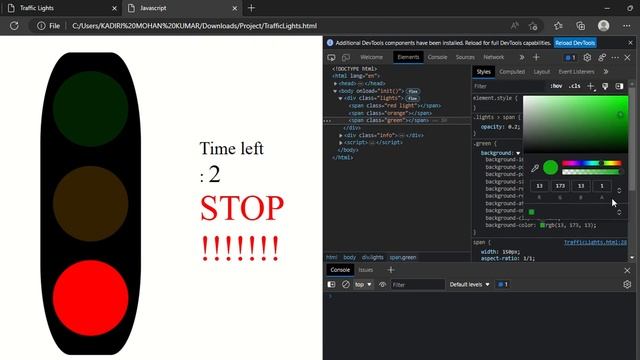Edit the alpha value field showing 1
640x360 pixels.
coord(602,186)
